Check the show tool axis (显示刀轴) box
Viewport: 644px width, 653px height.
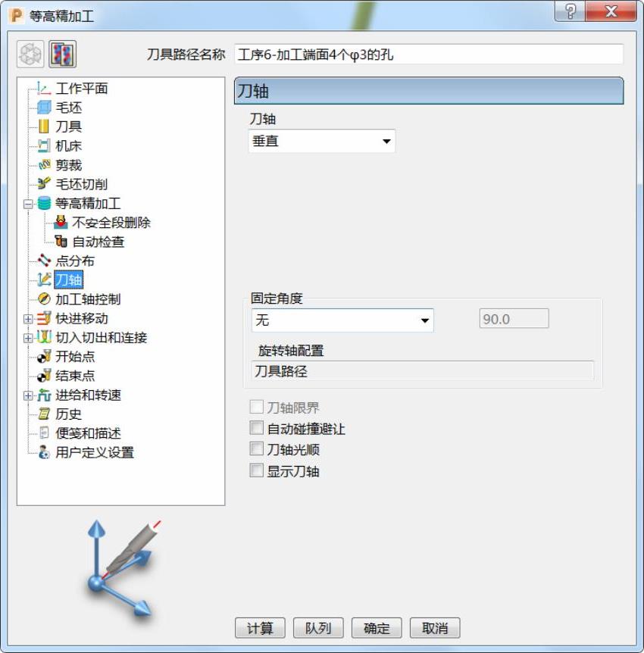256,470
